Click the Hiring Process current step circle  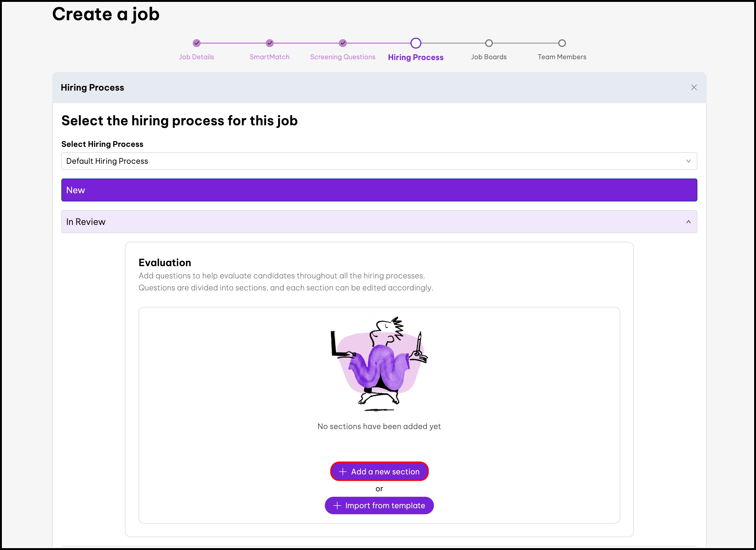click(x=416, y=43)
